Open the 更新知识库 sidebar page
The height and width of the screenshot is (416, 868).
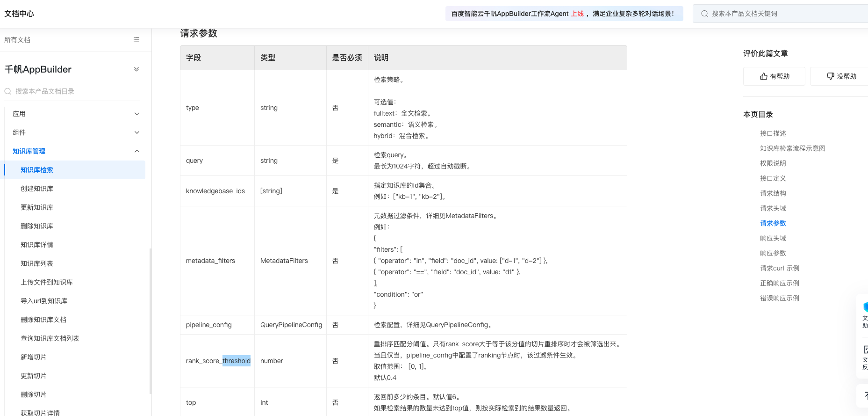coord(37,207)
